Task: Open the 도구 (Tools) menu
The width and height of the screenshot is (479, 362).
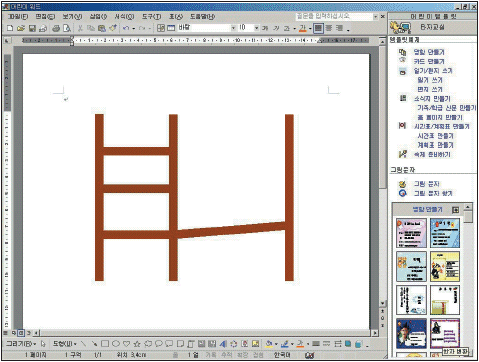Action: 151,16
